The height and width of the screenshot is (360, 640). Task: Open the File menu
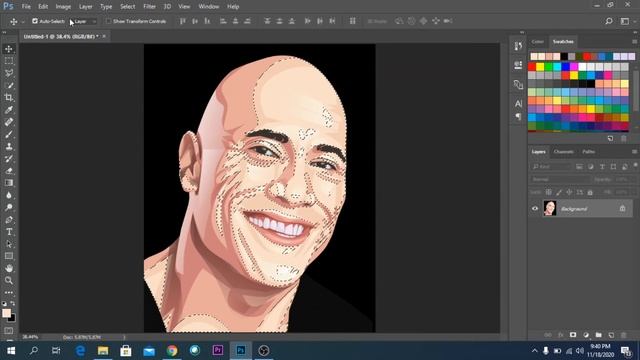(x=26, y=7)
